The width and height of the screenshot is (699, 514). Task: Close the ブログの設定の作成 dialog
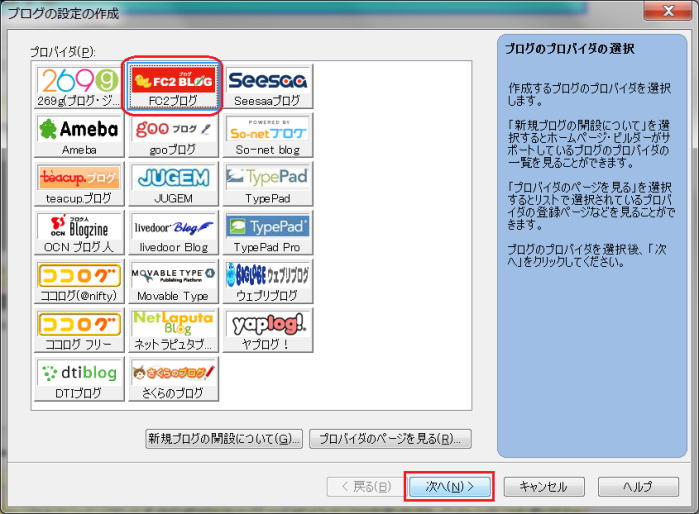pyautogui.click(x=668, y=11)
